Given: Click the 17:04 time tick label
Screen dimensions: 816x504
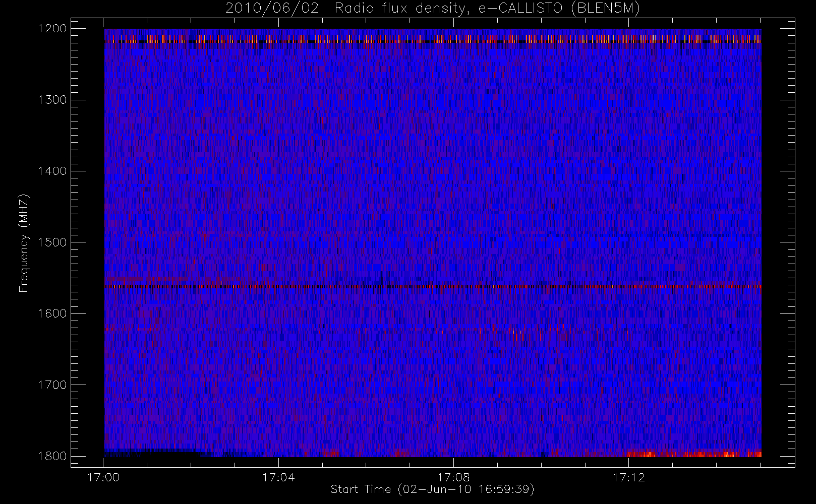Looking at the screenshot, I should pos(278,477).
